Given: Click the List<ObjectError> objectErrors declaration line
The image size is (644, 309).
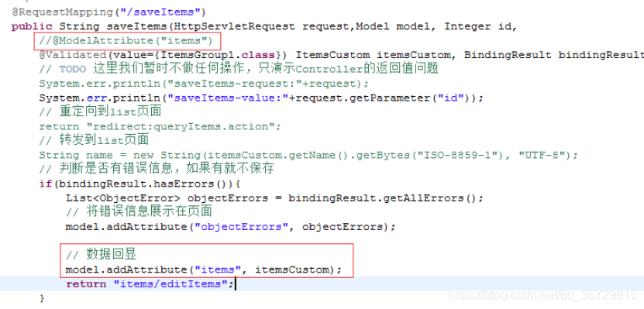Looking at the screenshot, I should click(275, 198).
